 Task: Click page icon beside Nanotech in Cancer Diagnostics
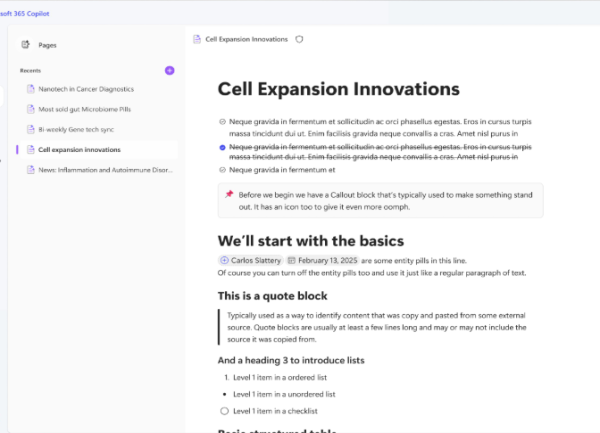31,89
